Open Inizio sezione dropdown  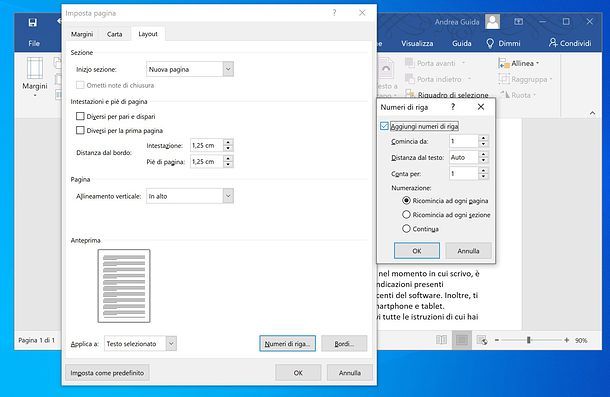pyautogui.click(x=228, y=69)
